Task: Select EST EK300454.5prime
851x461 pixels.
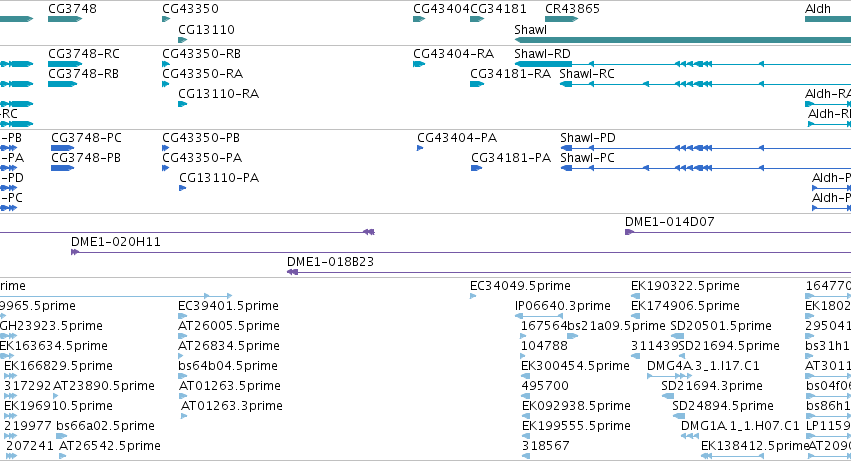Action: click(x=575, y=367)
